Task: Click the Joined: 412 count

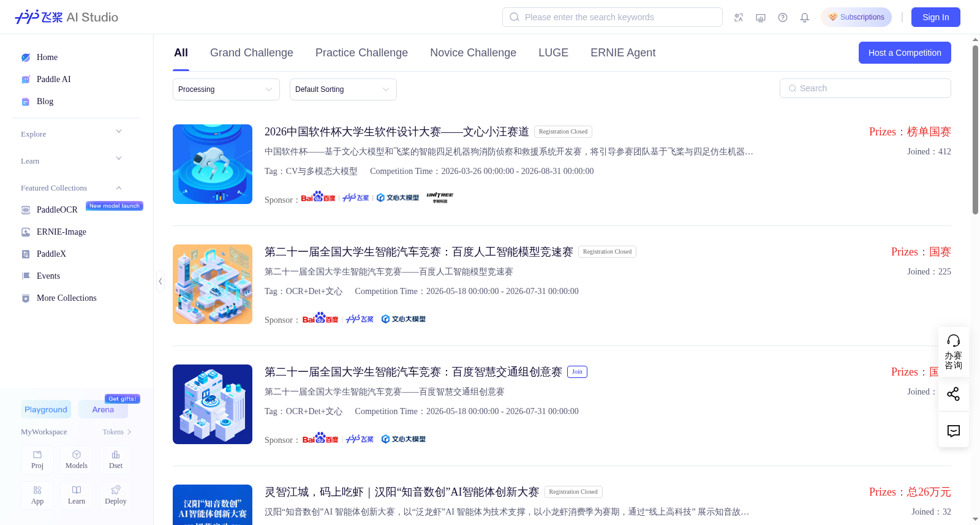Action: pyautogui.click(x=929, y=152)
